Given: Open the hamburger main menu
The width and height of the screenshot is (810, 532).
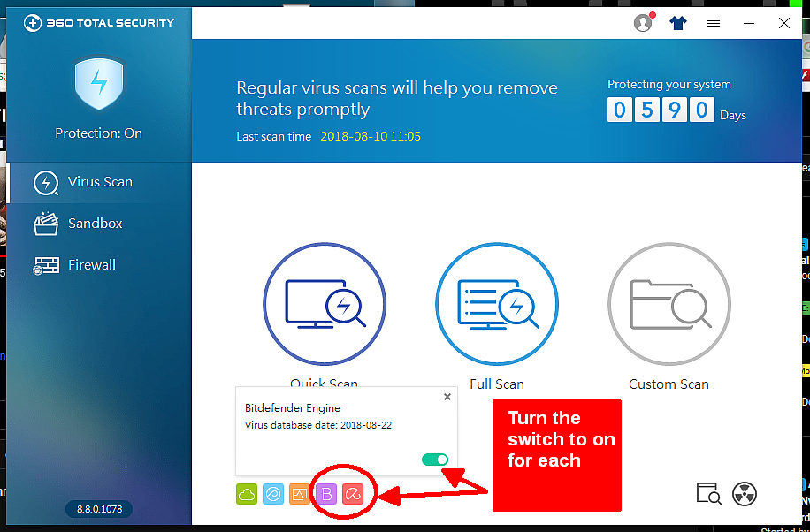Looking at the screenshot, I should click(x=714, y=24).
